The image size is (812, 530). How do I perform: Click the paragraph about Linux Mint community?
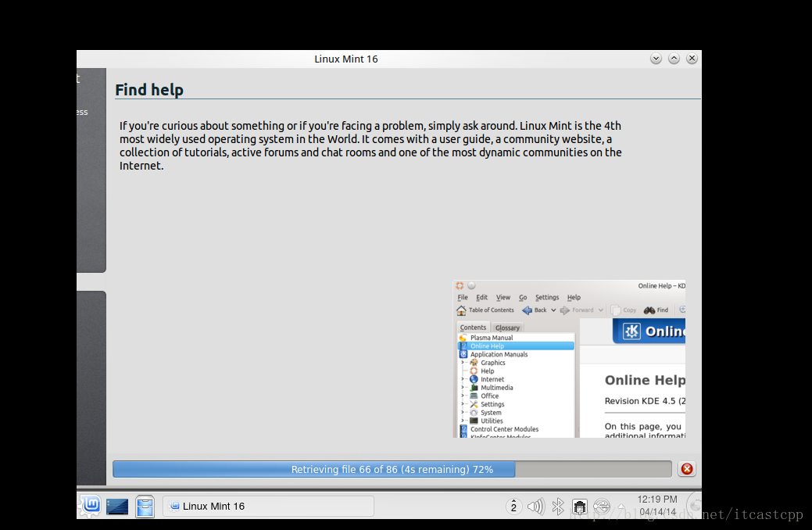[x=370, y=145]
